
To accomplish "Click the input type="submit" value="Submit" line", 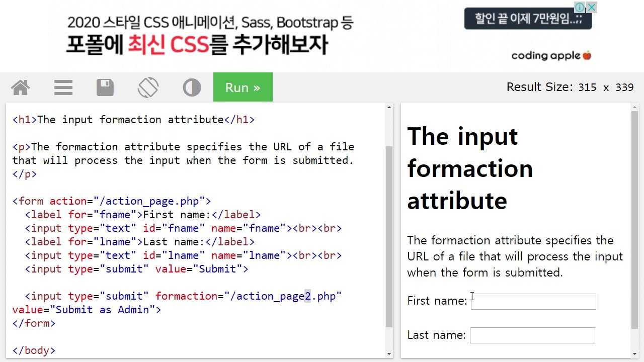I will click(x=136, y=269).
